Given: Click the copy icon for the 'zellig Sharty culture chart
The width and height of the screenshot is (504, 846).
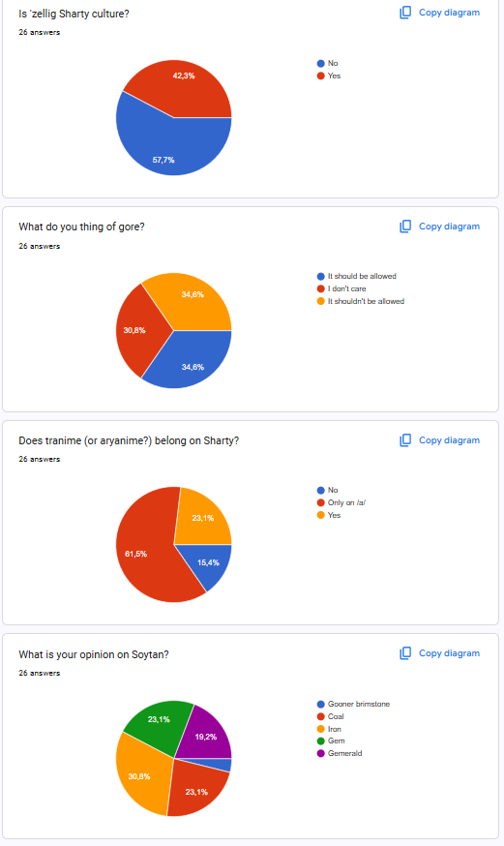Looking at the screenshot, I should [x=405, y=13].
